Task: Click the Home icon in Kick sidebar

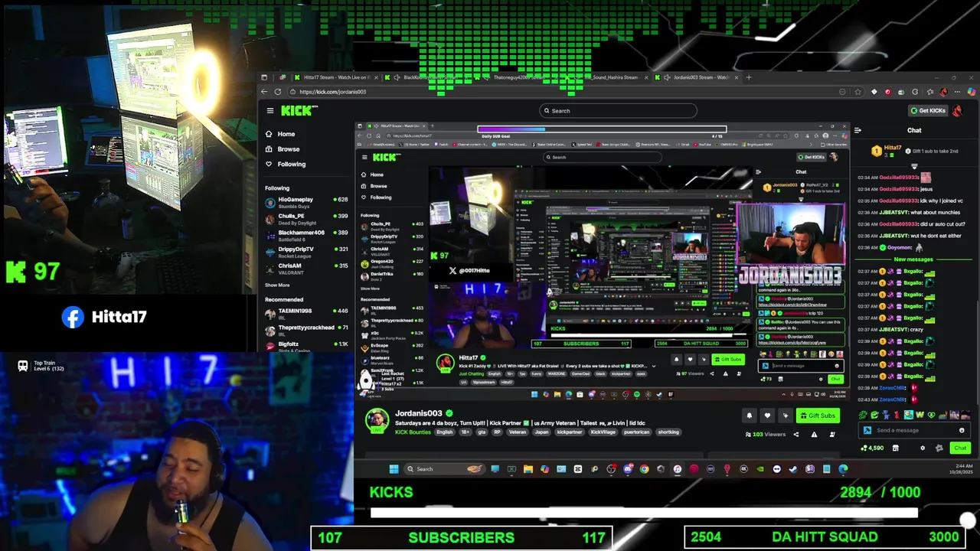Action: pos(268,134)
